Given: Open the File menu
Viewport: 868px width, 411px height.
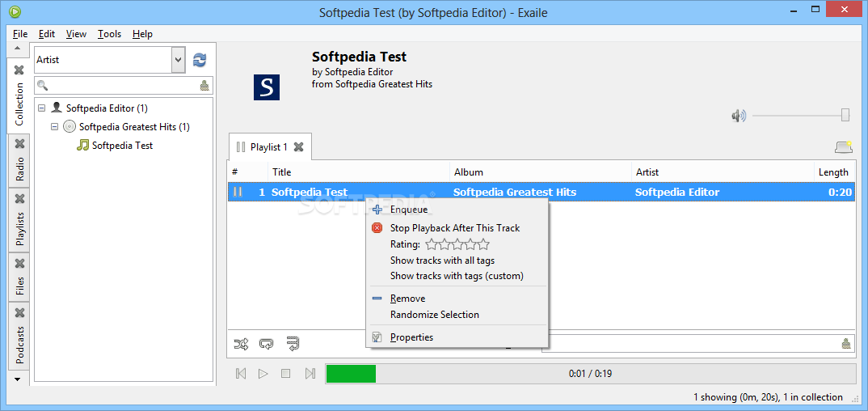Looking at the screenshot, I should pyautogui.click(x=20, y=34).
